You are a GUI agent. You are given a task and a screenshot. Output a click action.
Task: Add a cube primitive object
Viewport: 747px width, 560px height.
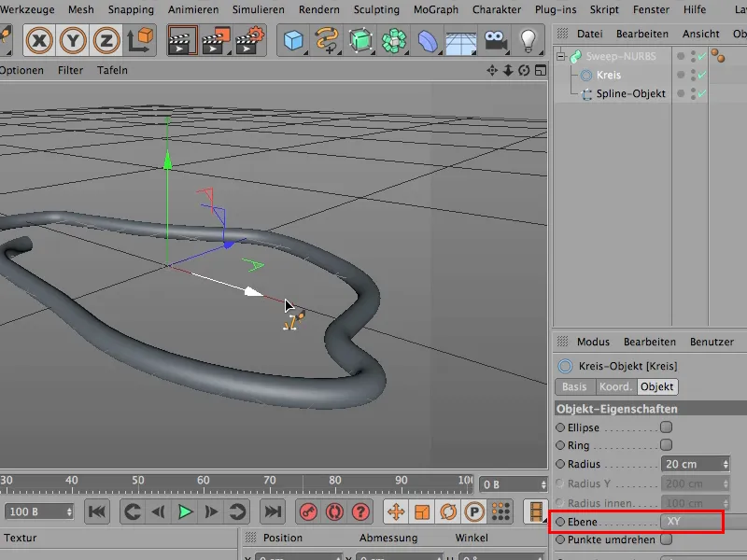[x=293, y=41]
